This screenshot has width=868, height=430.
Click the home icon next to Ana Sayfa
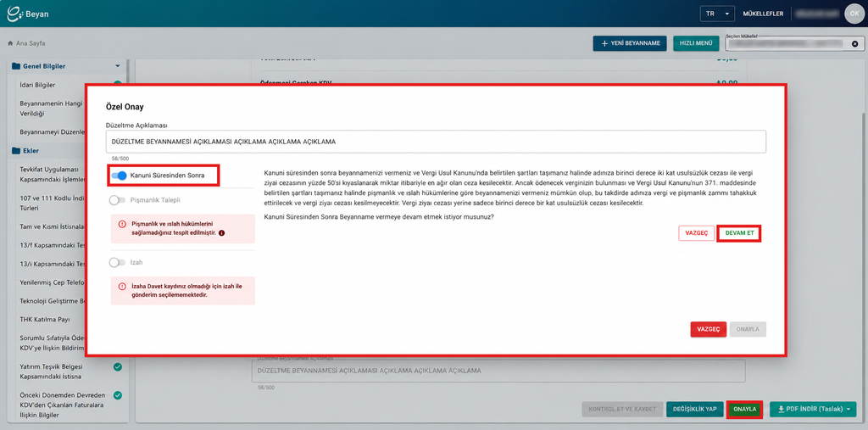coord(10,43)
